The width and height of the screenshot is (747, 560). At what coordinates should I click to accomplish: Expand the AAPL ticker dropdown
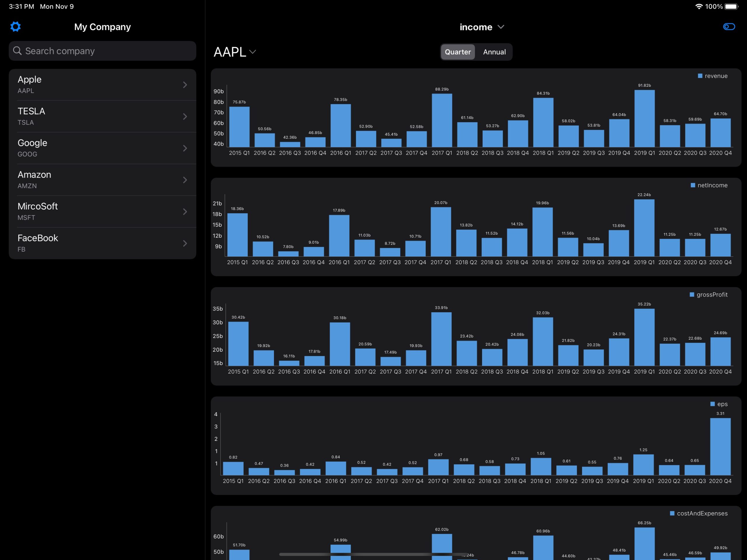235,52
